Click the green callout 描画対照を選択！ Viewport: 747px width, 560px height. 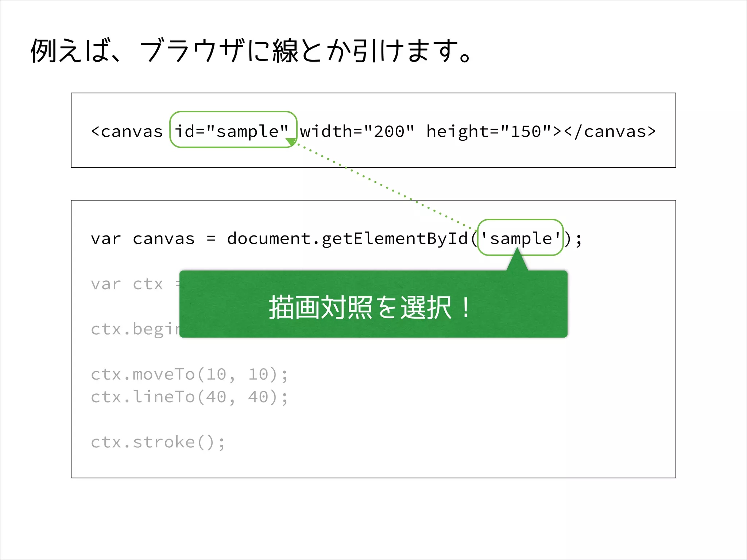[x=373, y=303]
